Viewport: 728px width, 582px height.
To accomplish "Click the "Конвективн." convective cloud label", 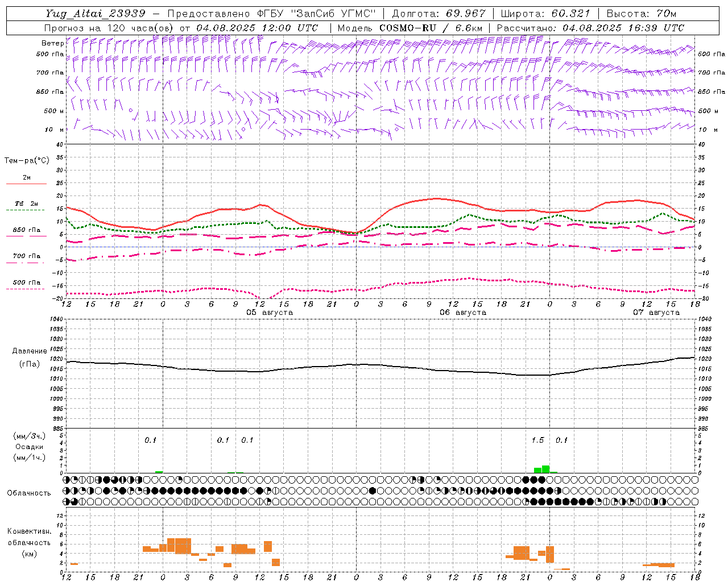I will tap(30, 531).
